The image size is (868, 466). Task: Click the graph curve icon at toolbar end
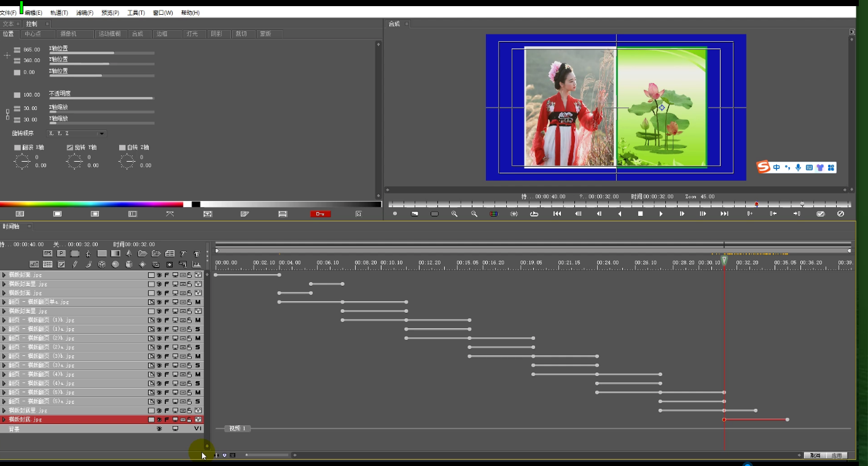pos(197,264)
